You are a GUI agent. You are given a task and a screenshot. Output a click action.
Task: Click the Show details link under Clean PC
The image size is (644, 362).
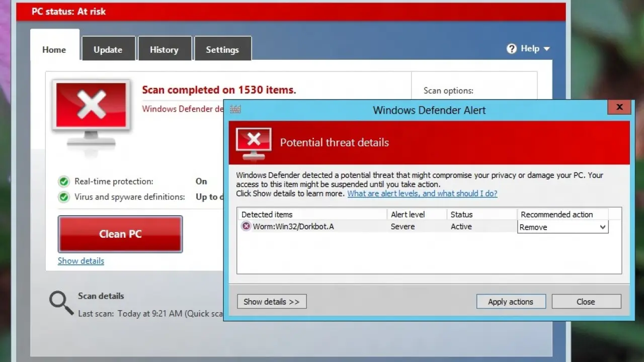81,261
